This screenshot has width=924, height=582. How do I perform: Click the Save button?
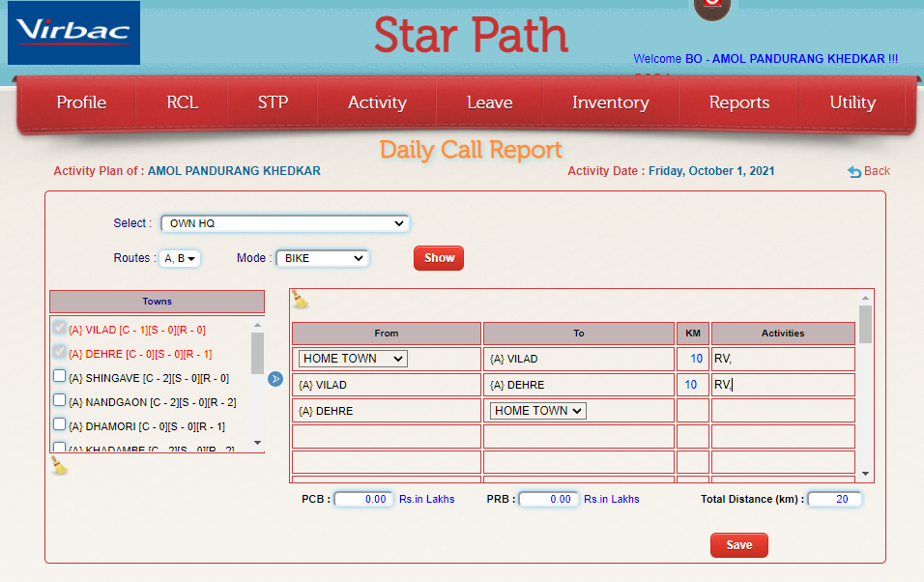coord(739,545)
